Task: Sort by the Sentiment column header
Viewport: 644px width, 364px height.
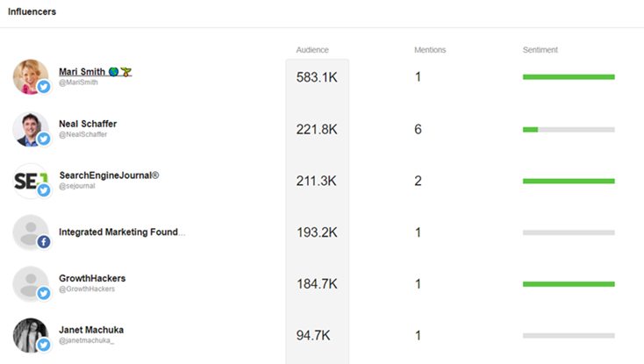Action: pyautogui.click(x=540, y=50)
